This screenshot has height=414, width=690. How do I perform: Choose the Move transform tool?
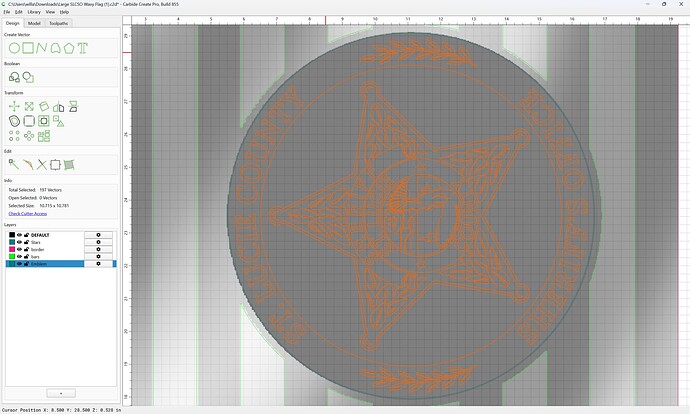pos(14,106)
